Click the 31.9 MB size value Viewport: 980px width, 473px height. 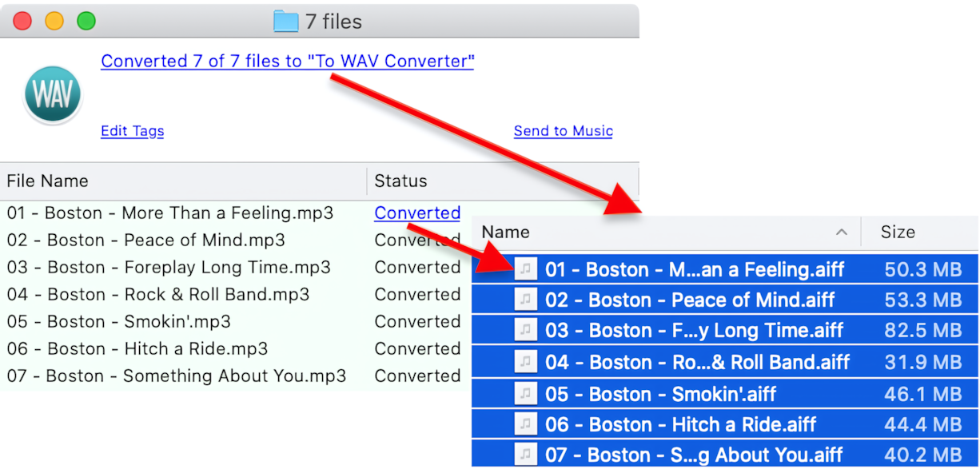click(922, 363)
